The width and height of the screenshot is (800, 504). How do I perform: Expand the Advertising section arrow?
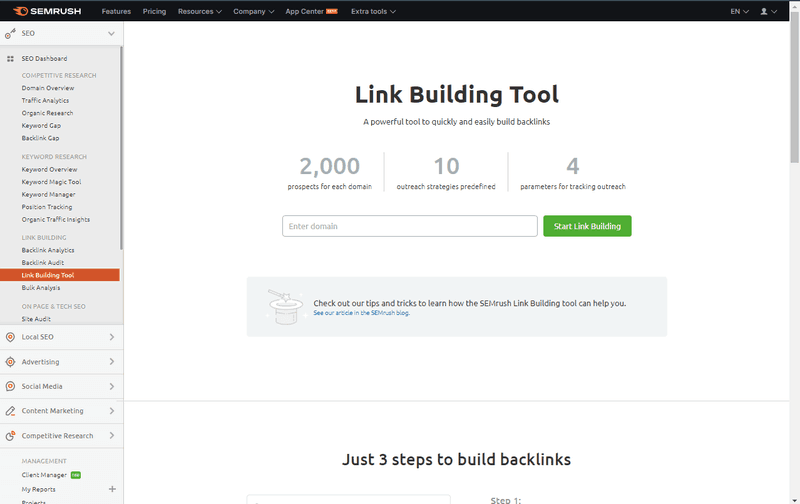point(112,362)
